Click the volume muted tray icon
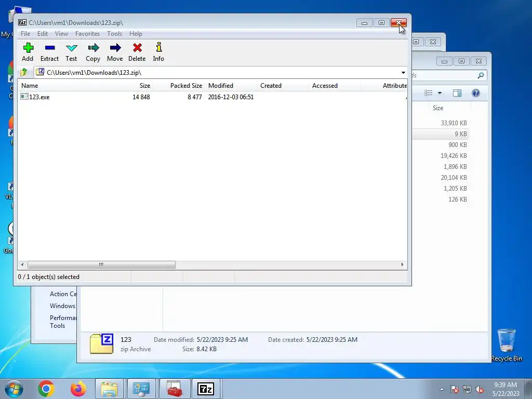 tap(480, 389)
